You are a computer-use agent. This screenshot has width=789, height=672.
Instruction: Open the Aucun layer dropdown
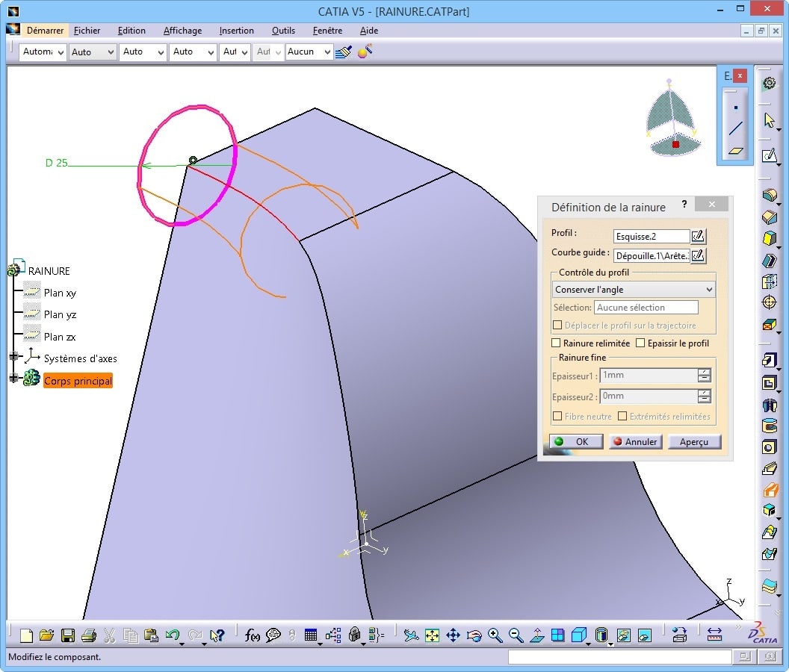(309, 52)
